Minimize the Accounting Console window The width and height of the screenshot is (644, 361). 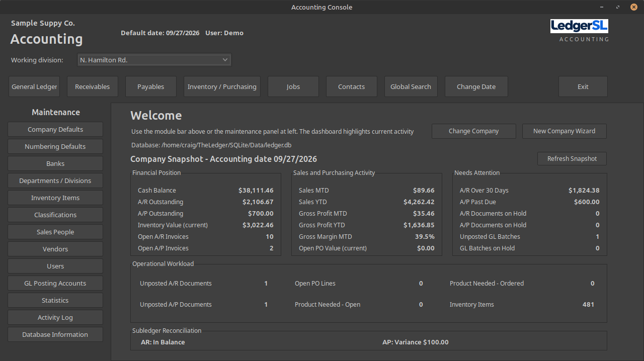(602, 7)
